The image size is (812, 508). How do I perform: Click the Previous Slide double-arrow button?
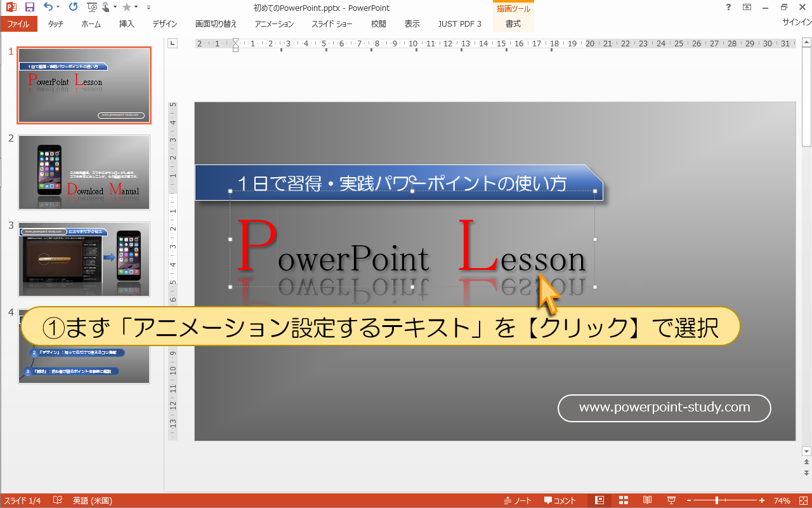[x=807, y=463]
